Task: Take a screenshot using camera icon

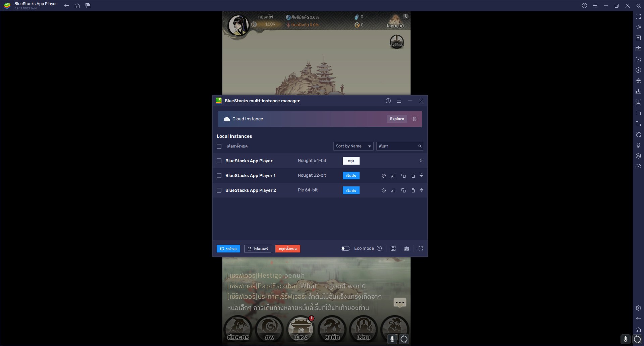Action: [x=638, y=102]
